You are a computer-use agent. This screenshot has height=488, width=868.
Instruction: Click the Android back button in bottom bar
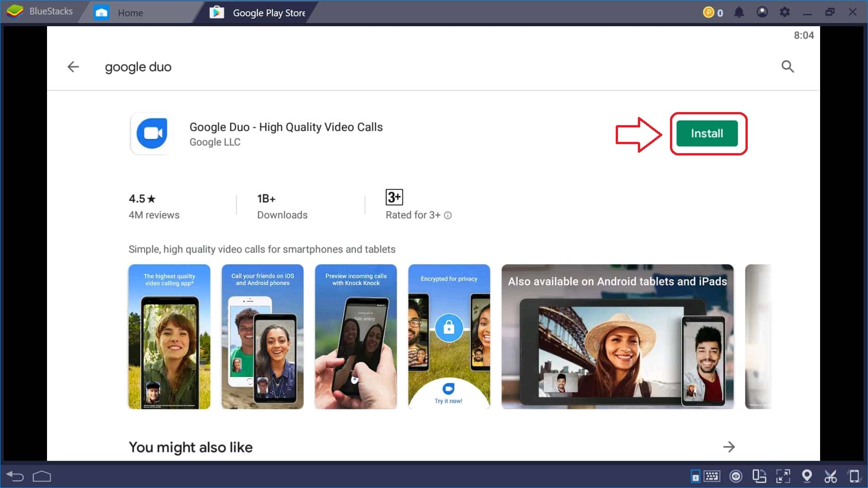click(x=15, y=476)
